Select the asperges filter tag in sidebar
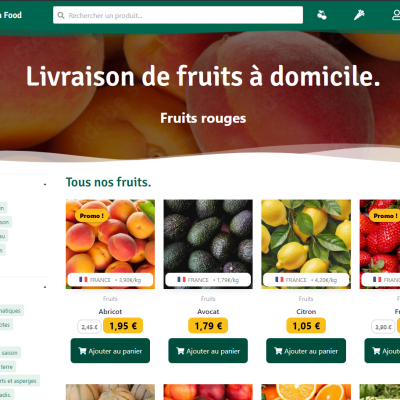Viewport: 400px width, 400px height. coord(19,381)
